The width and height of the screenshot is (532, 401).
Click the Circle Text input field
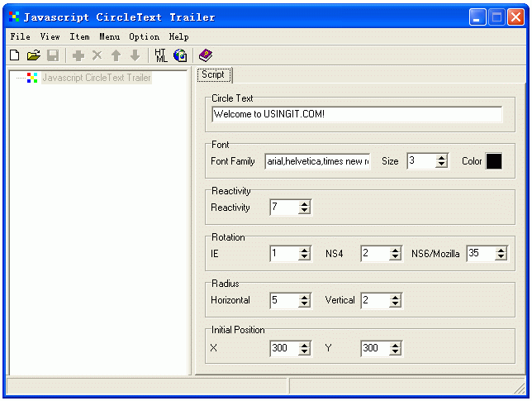coord(357,114)
